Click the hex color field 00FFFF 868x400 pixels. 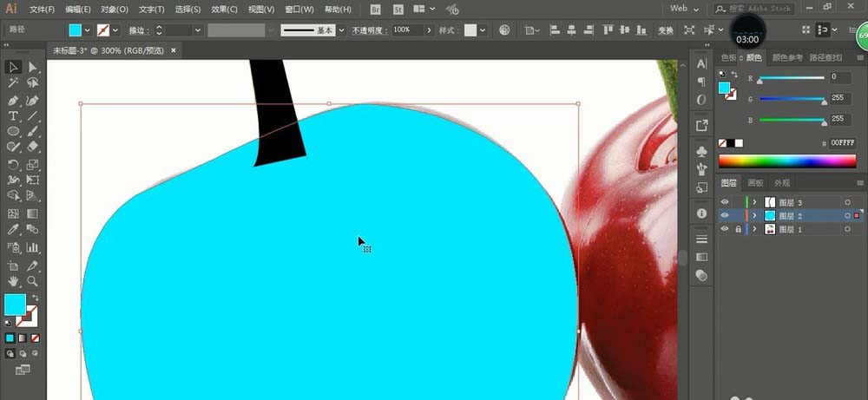tap(842, 143)
